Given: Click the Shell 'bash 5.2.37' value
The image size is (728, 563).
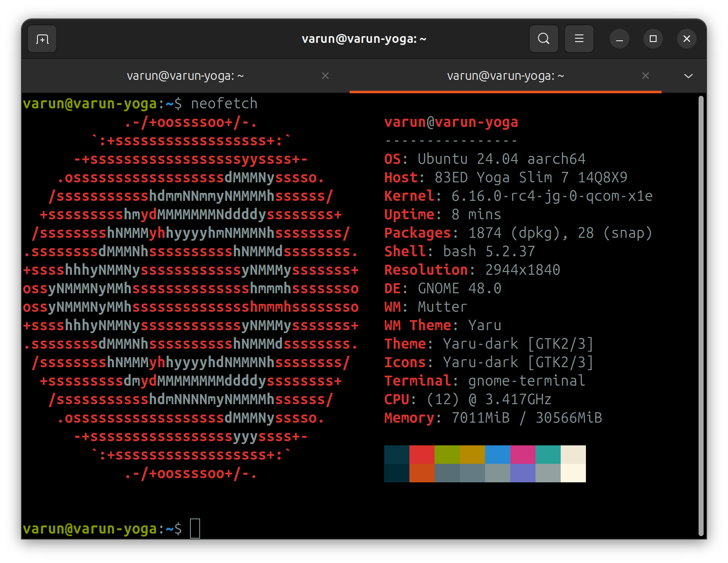Looking at the screenshot, I should [489, 252].
